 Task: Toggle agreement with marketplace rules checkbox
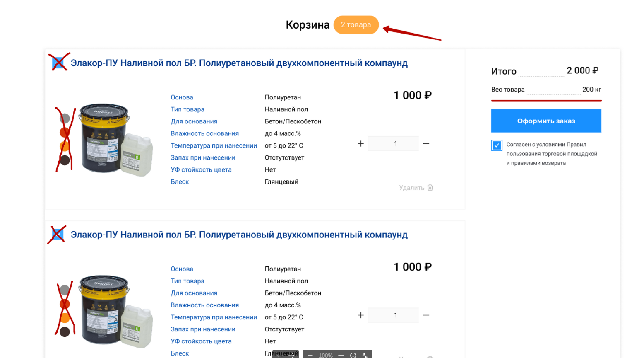(497, 145)
